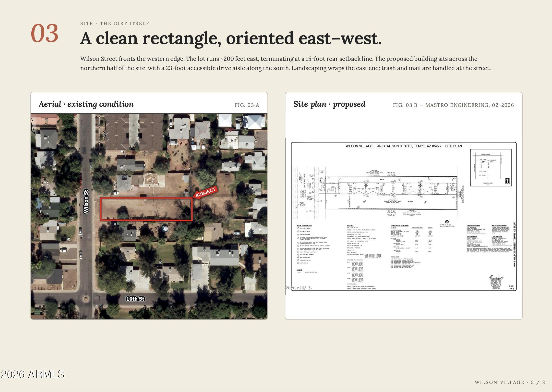
Task: Click the "OWNER/DEVELOPER" heading on the plan
Action: coord(473,226)
